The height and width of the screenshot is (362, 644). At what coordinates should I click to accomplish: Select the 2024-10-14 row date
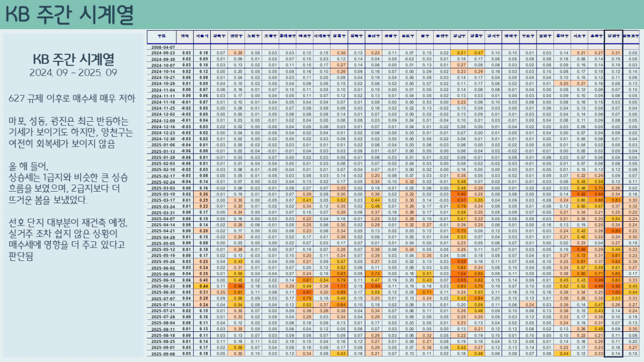click(163, 70)
